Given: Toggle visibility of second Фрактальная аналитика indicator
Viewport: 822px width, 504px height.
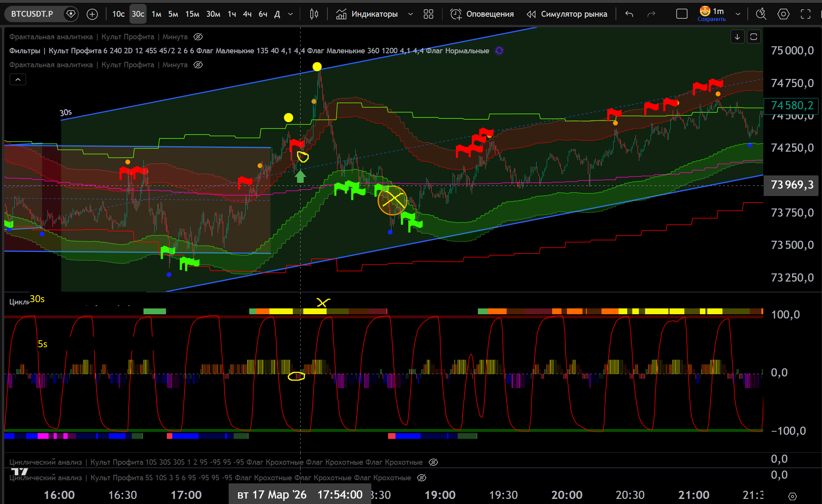Looking at the screenshot, I should (x=198, y=65).
